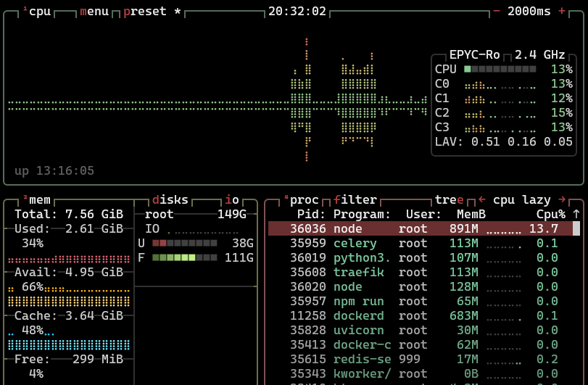Toggle io mode in disks panel
588x385 pixels.
point(232,200)
